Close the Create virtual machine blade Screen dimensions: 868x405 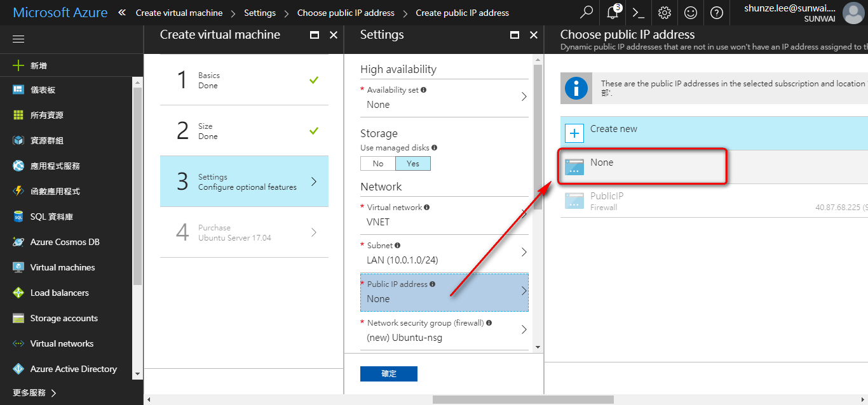[334, 35]
